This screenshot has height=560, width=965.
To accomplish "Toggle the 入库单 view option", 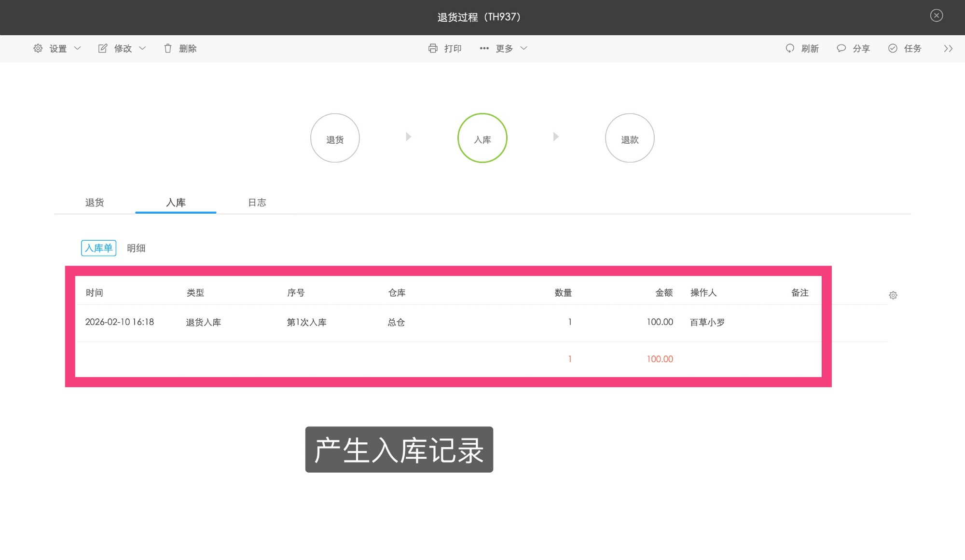I will point(98,248).
